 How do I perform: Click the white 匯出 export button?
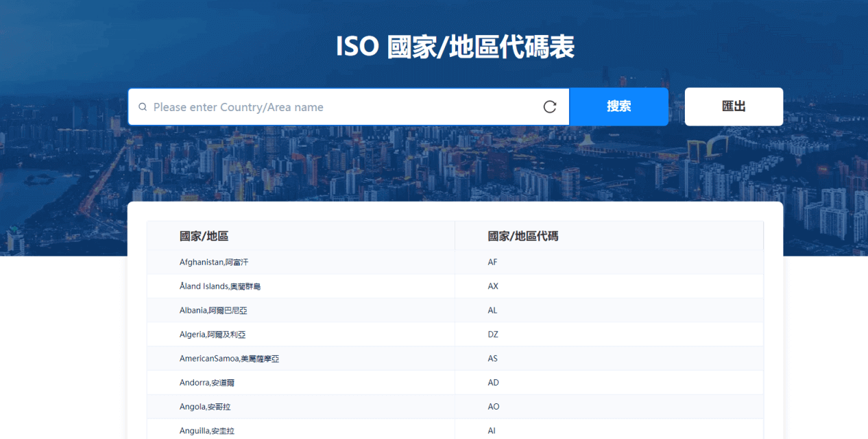pos(734,107)
